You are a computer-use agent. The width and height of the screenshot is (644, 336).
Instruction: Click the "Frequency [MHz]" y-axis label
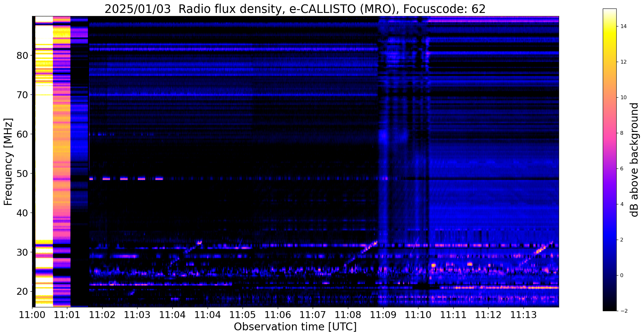coord(8,162)
